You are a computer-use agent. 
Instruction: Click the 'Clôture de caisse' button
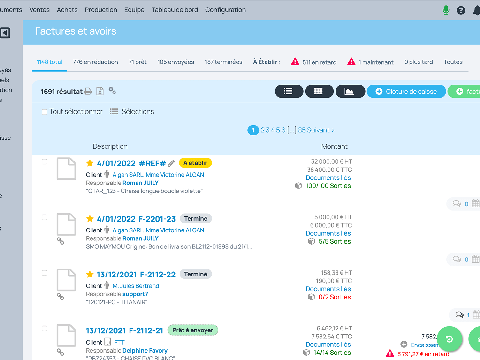pyautogui.click(x=406, y=91)
